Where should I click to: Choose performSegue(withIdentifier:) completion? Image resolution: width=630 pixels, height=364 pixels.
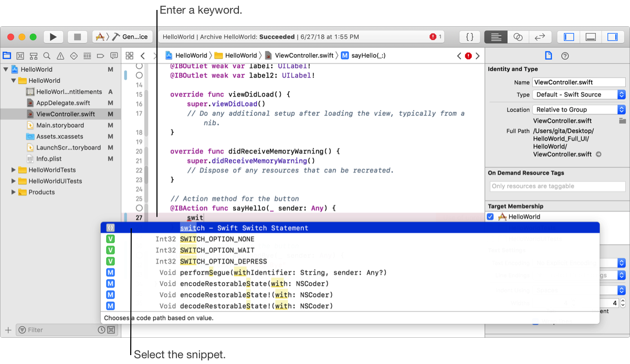click(x=350, y=273)
